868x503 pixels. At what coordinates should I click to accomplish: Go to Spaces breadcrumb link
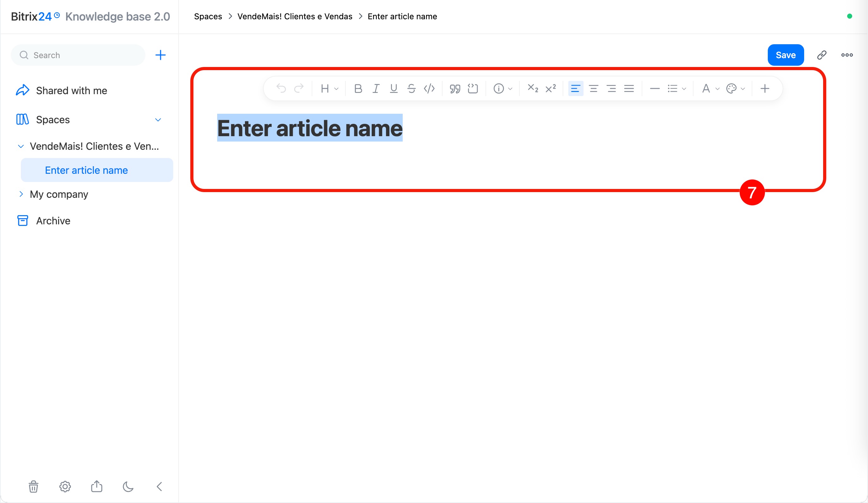208,16
